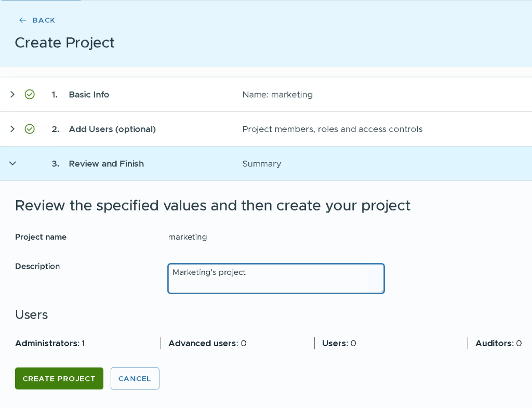Collapse the Review and Finish chevron
This screenshot has width=532, height=408.
[13, 164]
